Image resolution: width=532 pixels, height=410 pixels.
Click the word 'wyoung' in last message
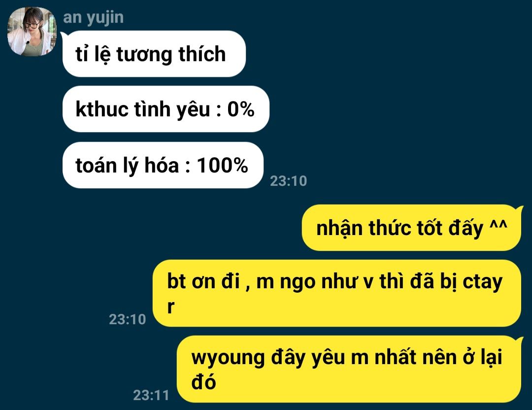click(x=228, y=358)
